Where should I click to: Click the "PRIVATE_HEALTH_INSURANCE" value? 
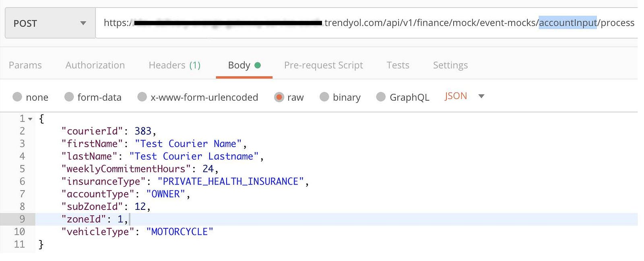pos(230,181)
